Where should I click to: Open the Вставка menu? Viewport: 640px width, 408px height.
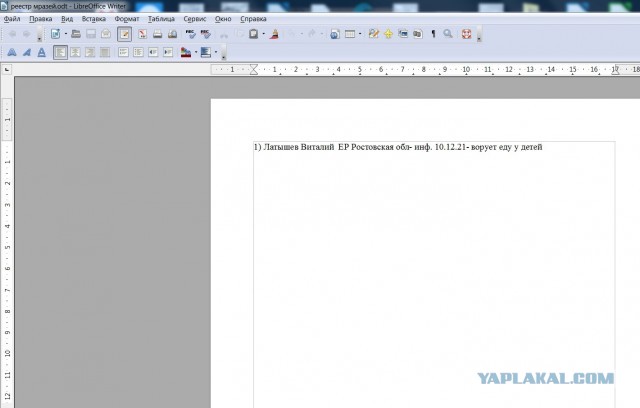point(93,19)
